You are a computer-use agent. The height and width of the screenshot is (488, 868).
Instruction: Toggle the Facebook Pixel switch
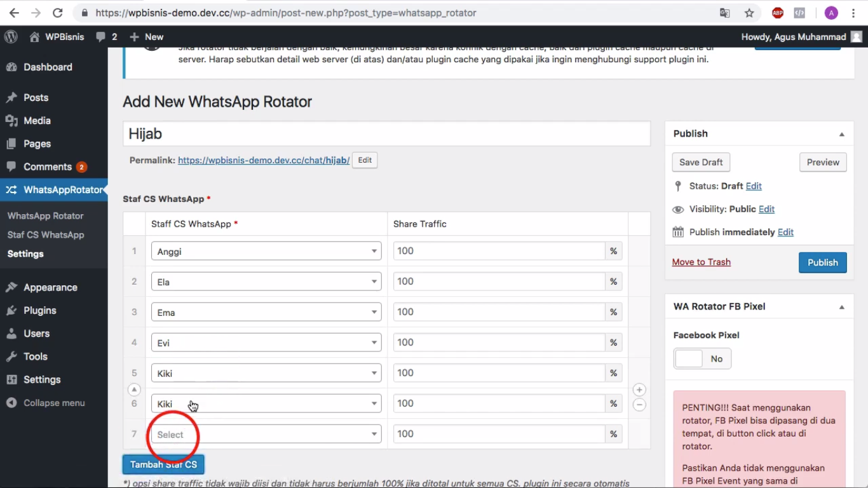pyautogui.click(x=702, y=359)
